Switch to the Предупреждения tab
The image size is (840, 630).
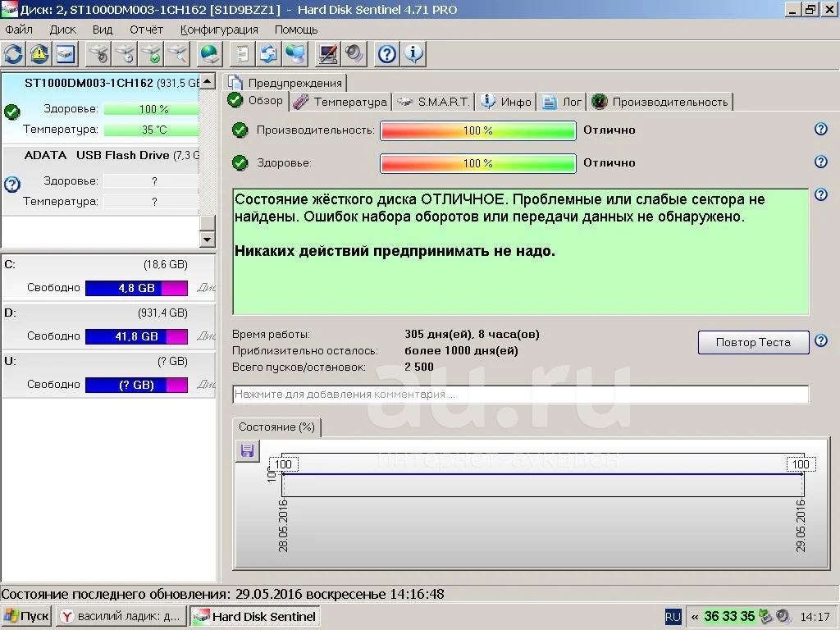coord(285,83)
